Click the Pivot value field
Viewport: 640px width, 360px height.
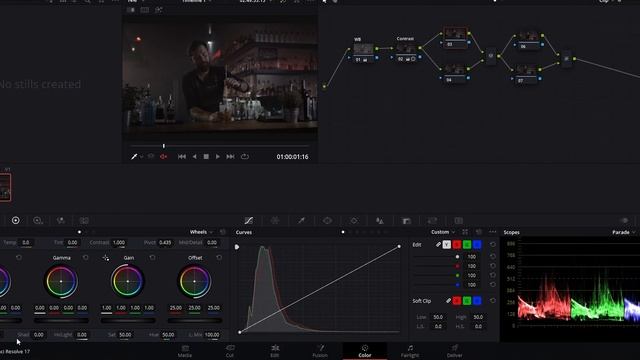tap(165, 242)
